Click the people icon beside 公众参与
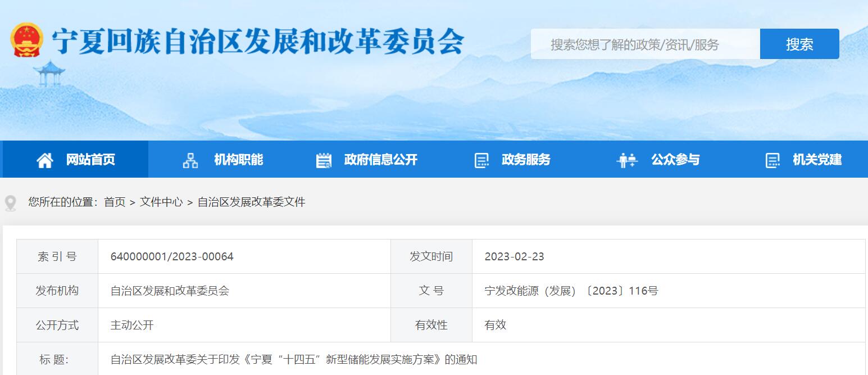This screenshot has height=375, width=868. point(626,160)
